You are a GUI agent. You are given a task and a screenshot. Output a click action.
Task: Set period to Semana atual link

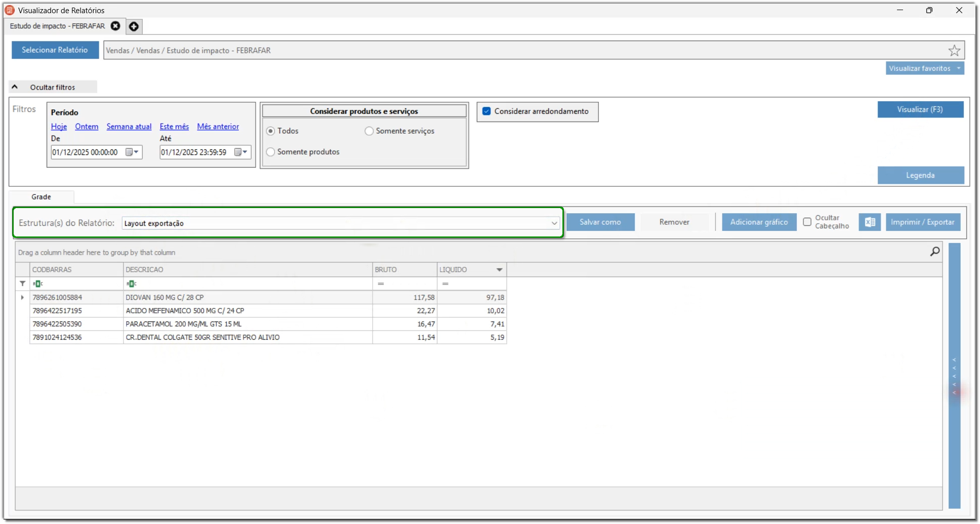pos(129,127)
